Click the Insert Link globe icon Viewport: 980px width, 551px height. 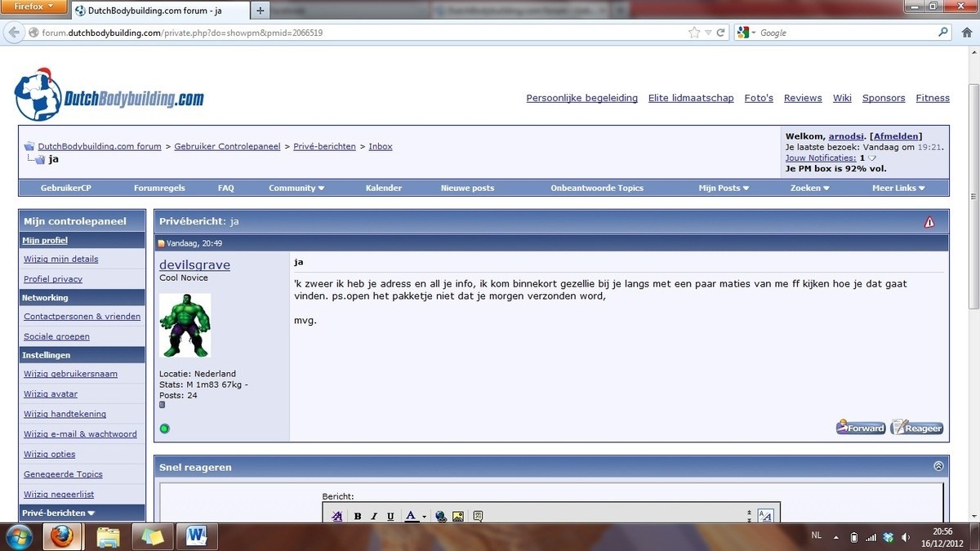pyautogui.click(x=441, y=516)
